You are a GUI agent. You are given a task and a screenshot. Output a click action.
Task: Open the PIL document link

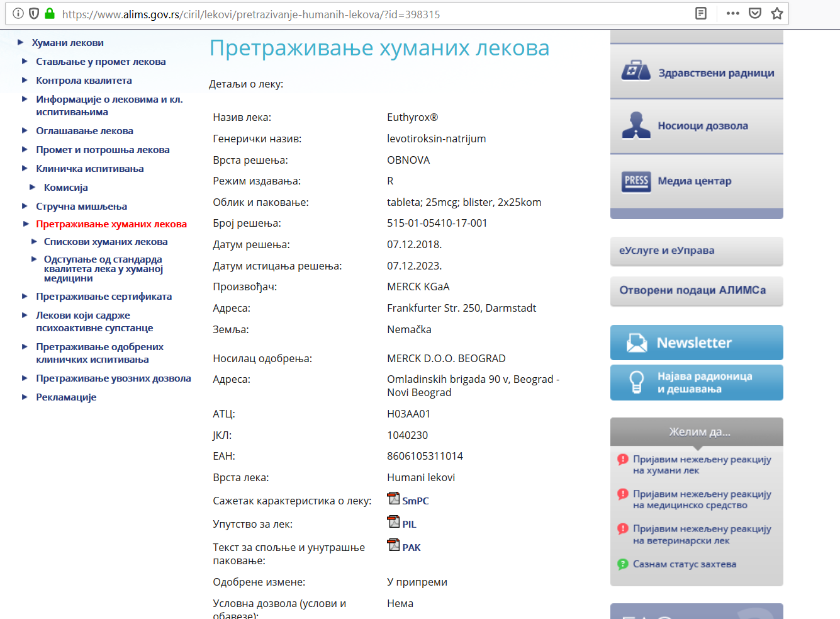409,525
